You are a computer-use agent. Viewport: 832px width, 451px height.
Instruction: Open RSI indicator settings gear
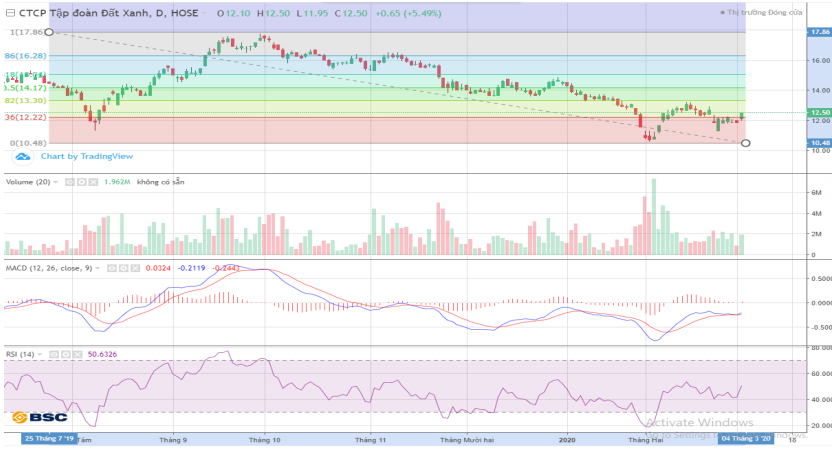point(66,354)
